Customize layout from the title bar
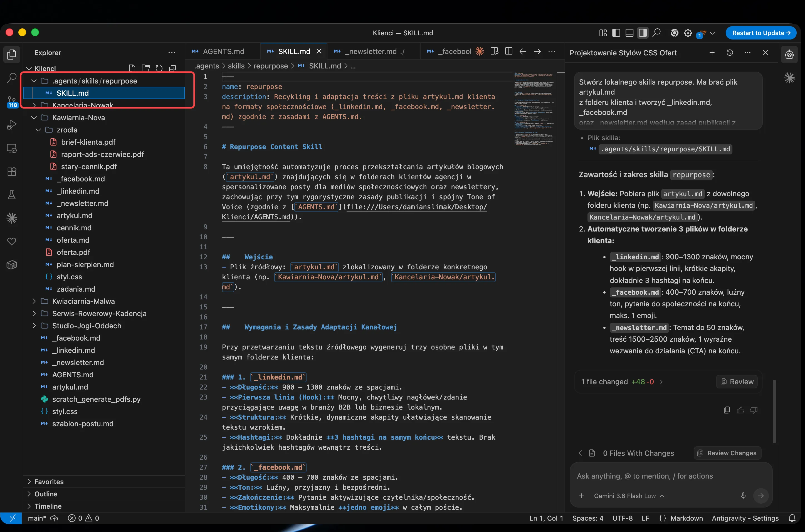805x532 pixels. (603, 33)
